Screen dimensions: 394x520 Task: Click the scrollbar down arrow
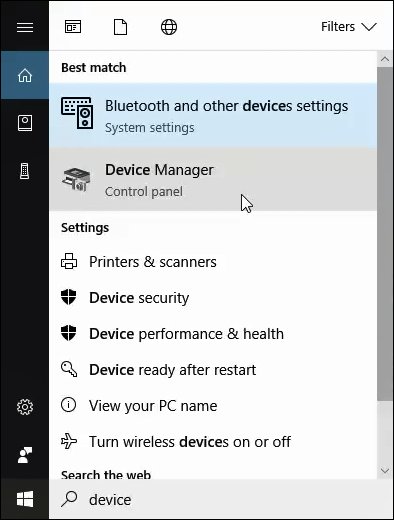385,471
